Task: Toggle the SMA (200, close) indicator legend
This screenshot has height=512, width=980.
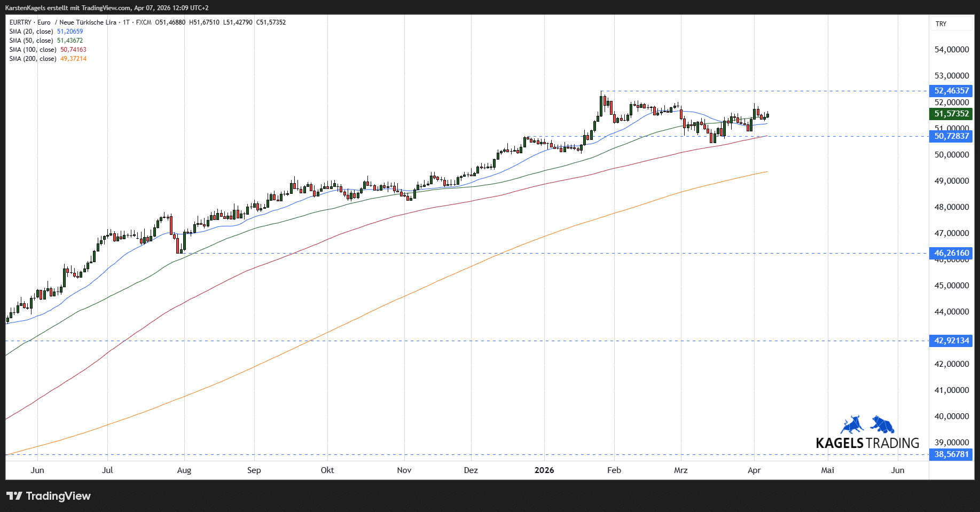Action: tap(33, 59)
